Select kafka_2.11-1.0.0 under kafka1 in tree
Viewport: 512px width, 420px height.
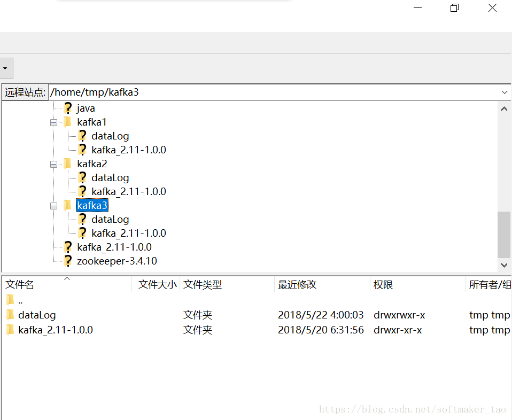click(x=129, y=150)
